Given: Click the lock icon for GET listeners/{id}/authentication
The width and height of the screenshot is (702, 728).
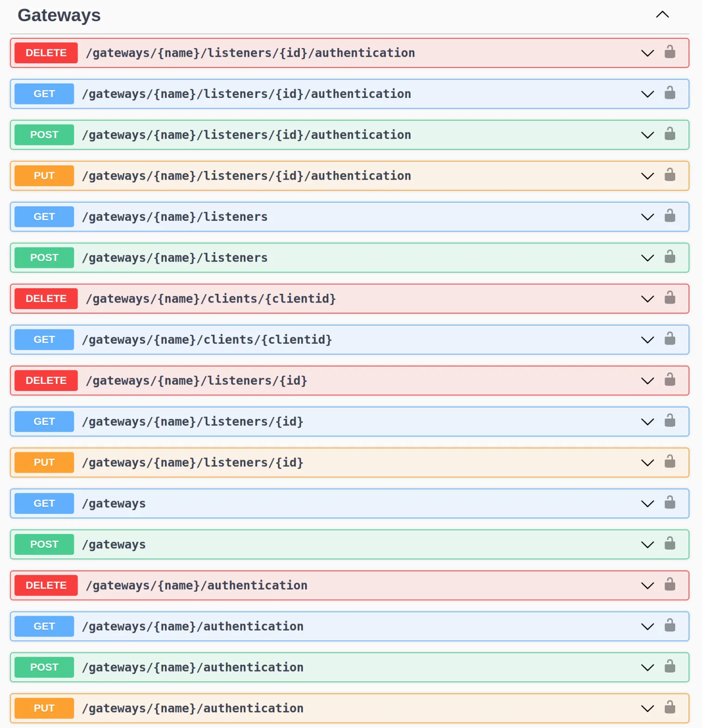Looking at the screenshot, I should coord(670,93).
